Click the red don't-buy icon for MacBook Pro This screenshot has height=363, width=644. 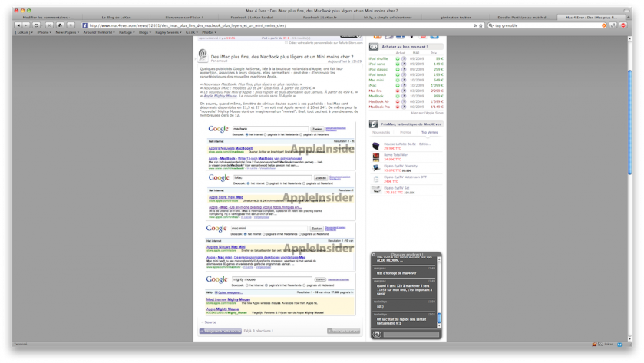pyautogui.click(x=397, y=107)
